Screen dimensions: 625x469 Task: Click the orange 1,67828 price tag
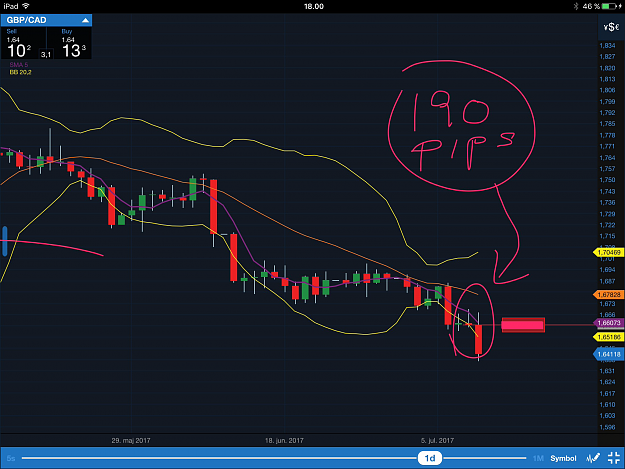coord(609,294)
